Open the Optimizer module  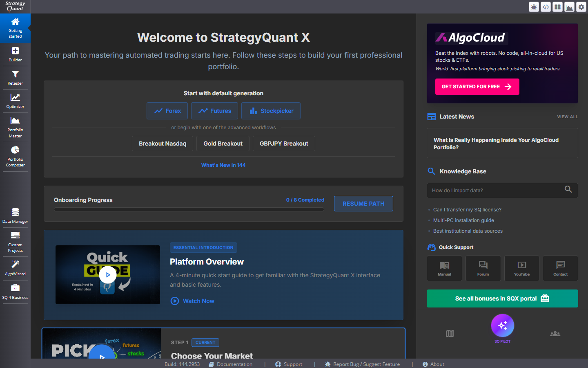click(15, 101)
